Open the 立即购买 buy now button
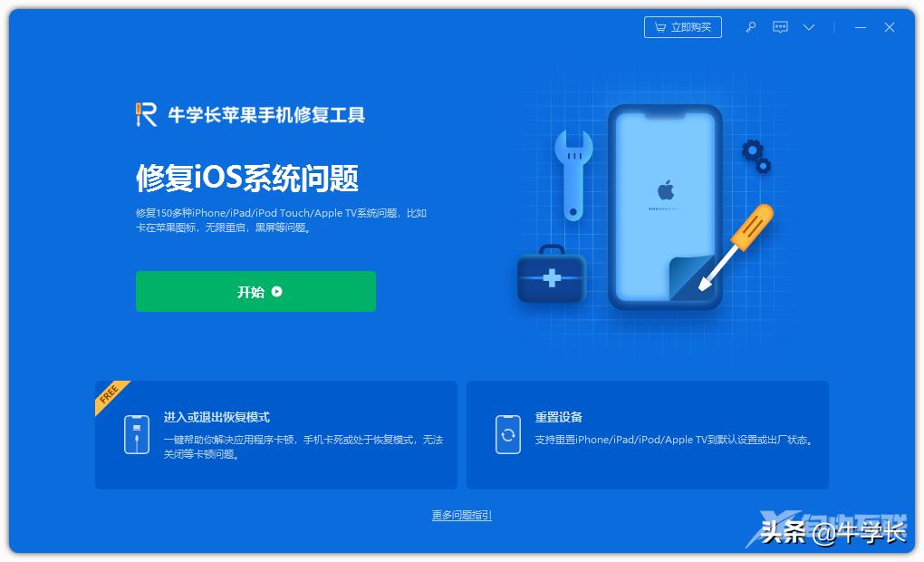 click(x=683, y=27)
